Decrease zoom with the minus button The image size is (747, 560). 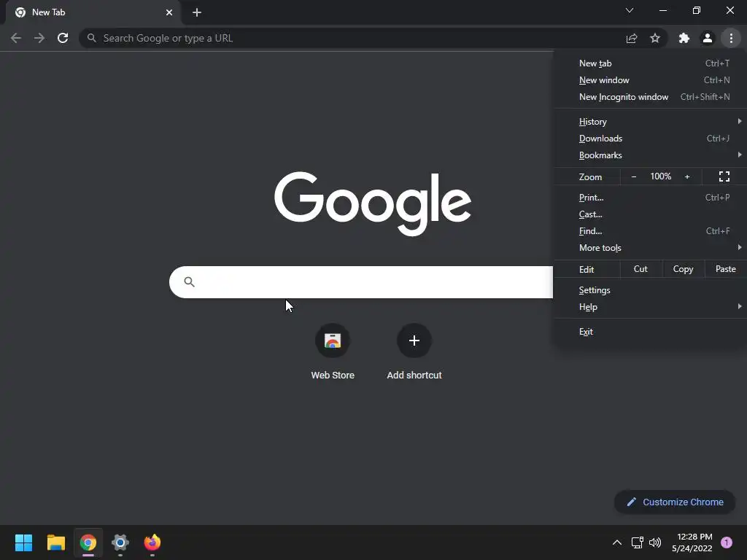pos(634,176)
